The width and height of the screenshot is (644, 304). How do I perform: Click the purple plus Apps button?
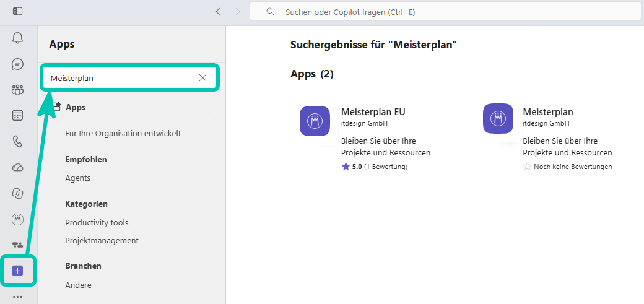pos(18,271)
